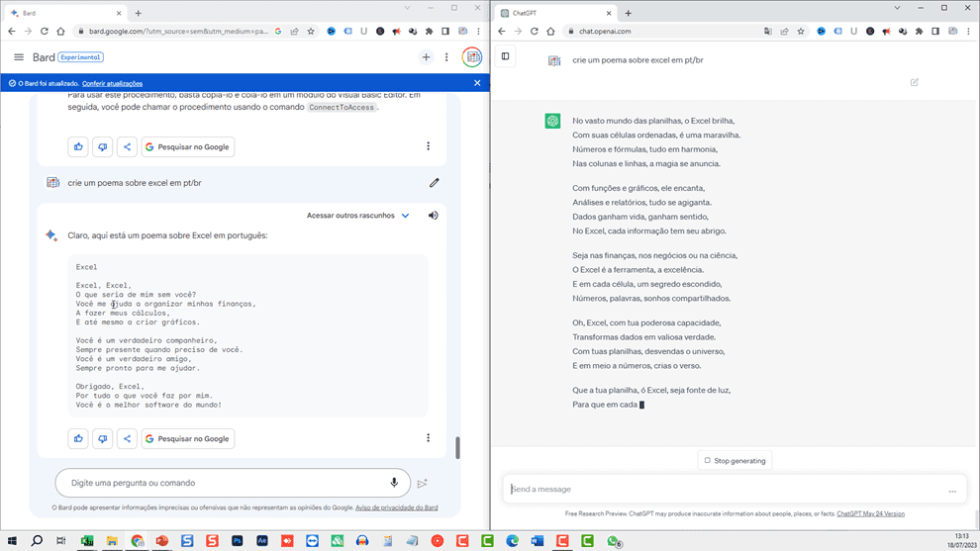980x551 pixels.
Task: Click the microphone icon in Bard input
Action: click(x=394, y=483)
